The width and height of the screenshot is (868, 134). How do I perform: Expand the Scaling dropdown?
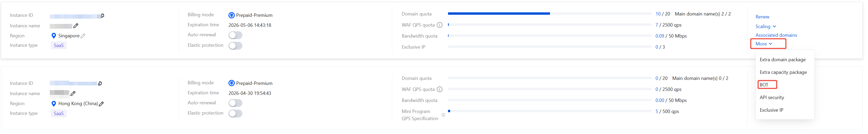[x=765, y=26]
